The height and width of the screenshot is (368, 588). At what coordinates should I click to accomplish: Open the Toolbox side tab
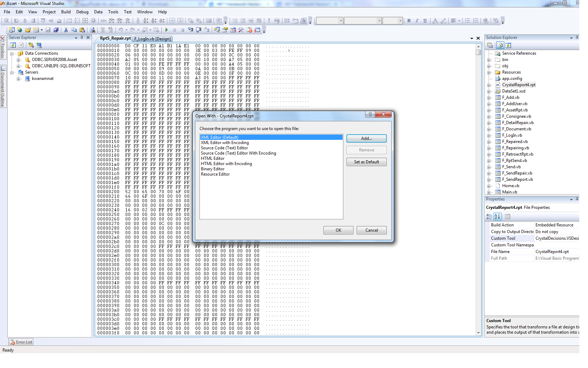[x=3, y=47]
